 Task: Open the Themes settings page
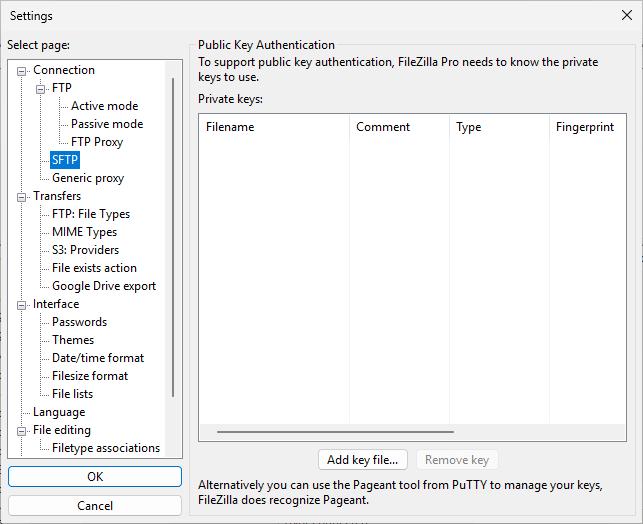(73, 340)
